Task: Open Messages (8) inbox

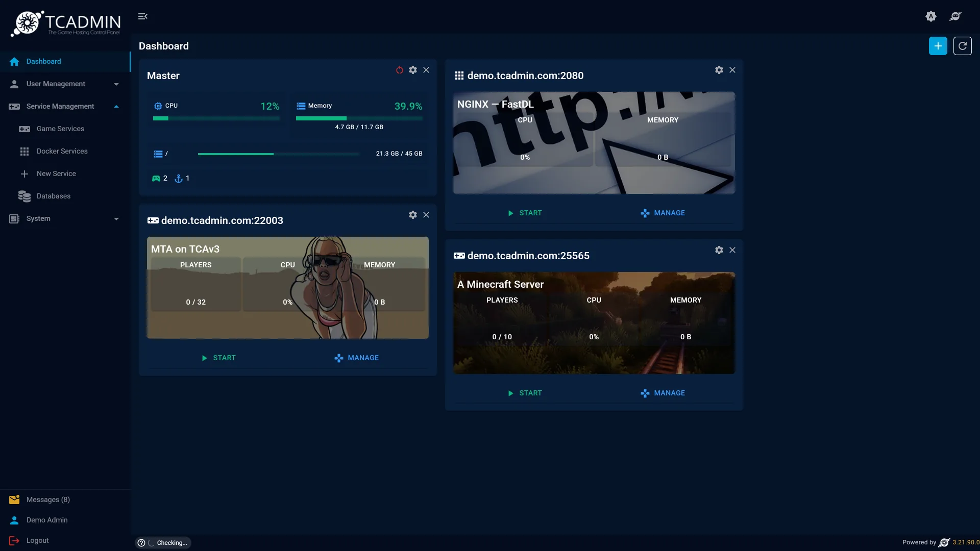Action: point(65,499)
